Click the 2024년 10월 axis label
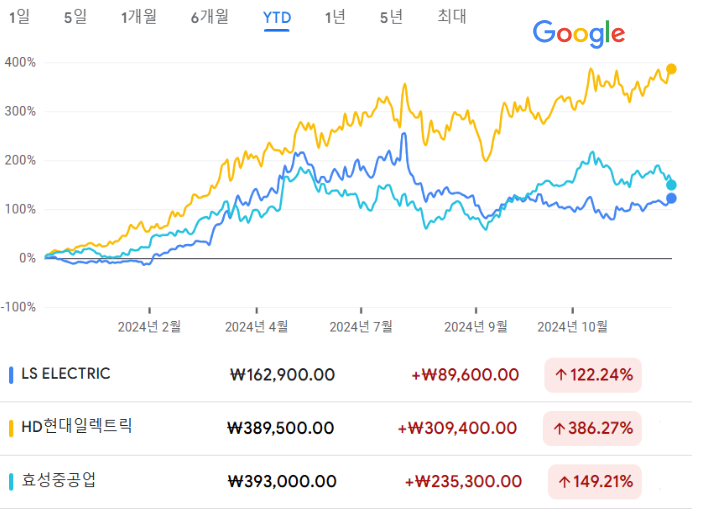The height and width of the screenshot is (516, 707). pyautogui.click(x=573, y=327)
